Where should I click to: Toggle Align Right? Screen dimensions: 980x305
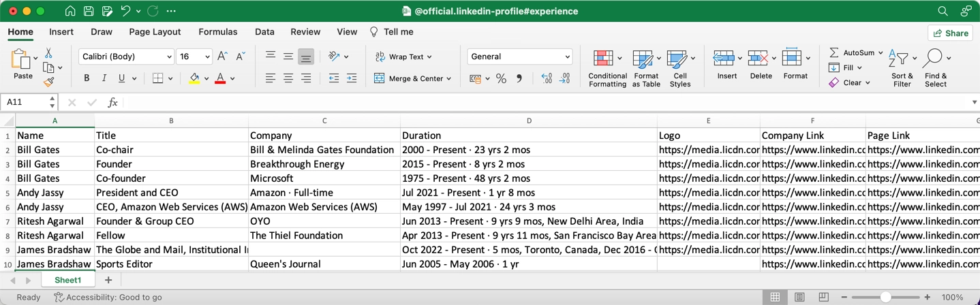click(306, 78)
